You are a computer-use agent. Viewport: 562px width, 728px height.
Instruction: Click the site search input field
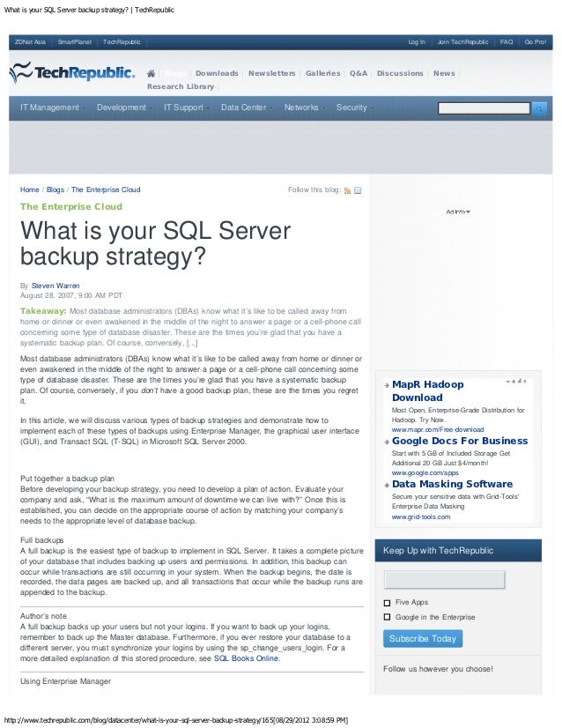[484, 108]
